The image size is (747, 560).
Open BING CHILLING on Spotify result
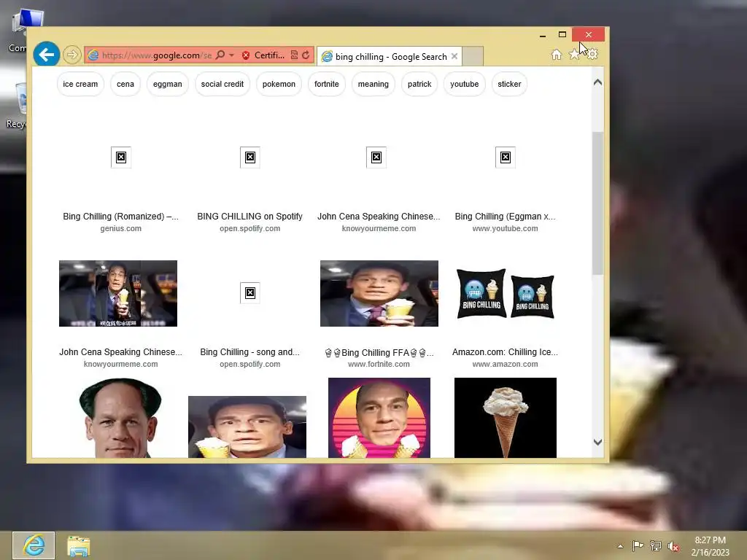point(249,216)
